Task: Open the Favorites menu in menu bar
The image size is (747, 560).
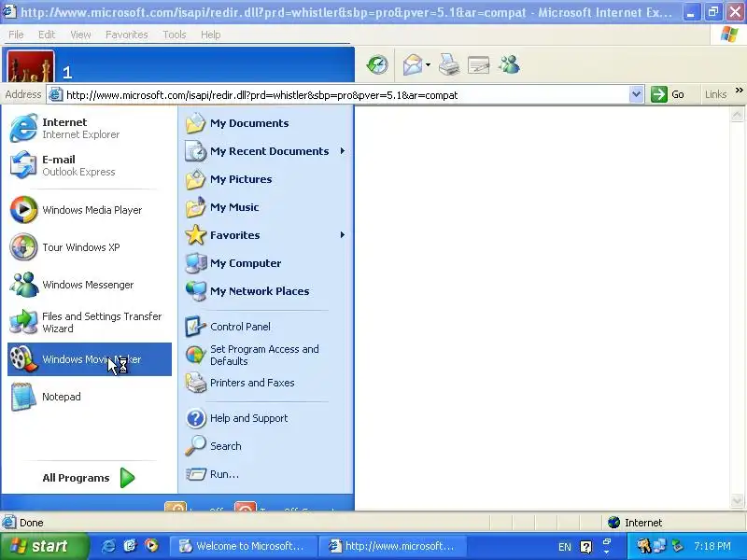Action: (127, 35)
